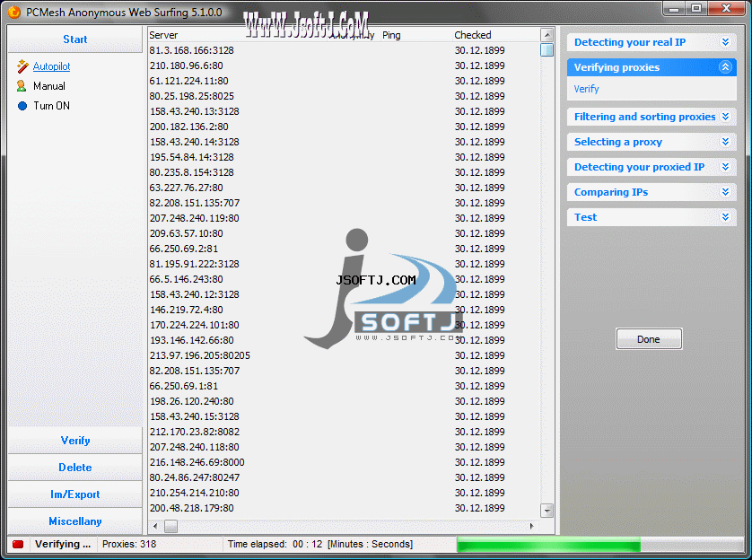Open the Delete section
Screen dimensions: 752x560
click(75, 468)
